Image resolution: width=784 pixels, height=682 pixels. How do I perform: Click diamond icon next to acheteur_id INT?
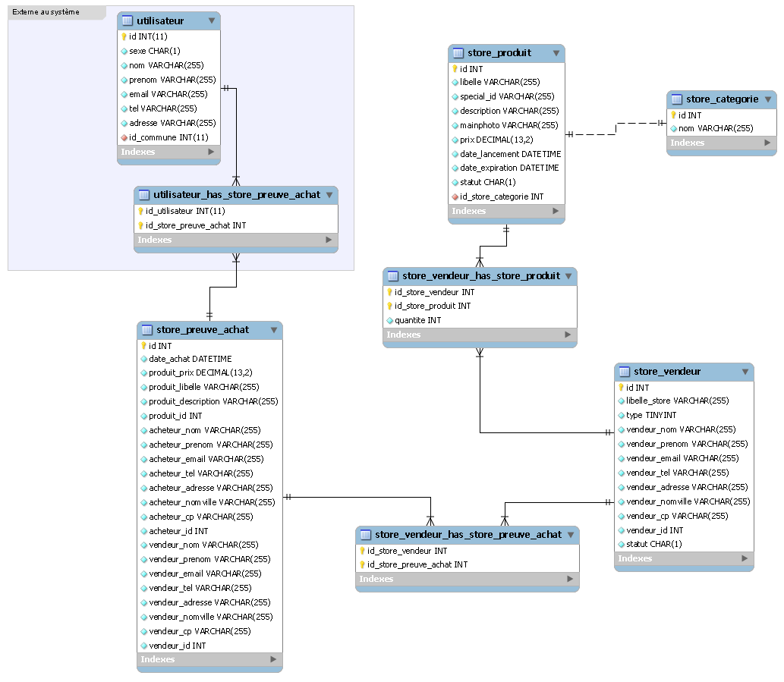tap(144, 531)
